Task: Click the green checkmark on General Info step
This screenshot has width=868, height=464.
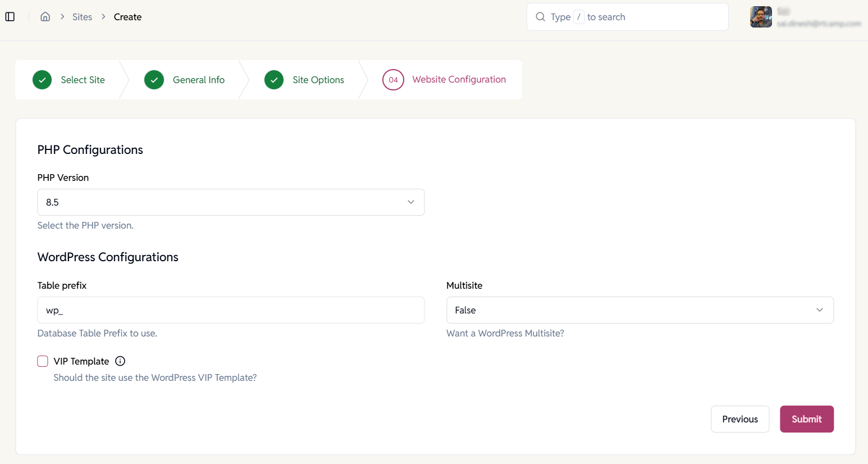Action: click(x=154, y=79)
